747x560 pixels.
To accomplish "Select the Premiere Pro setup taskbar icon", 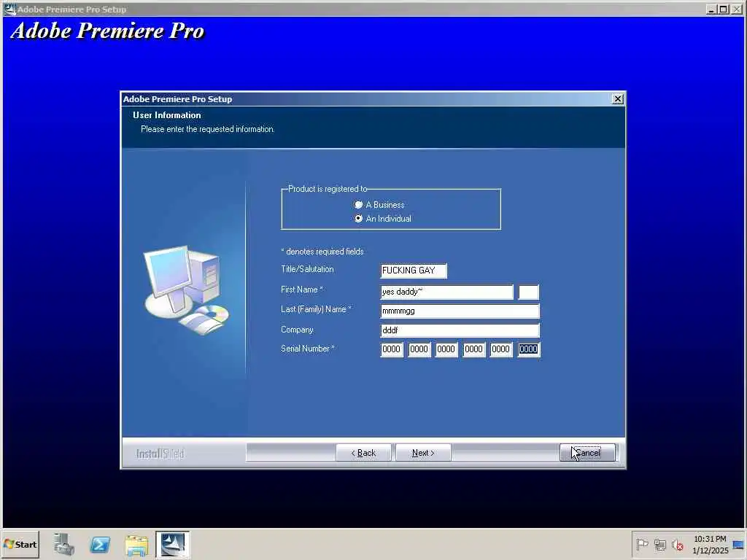I will 172,544.
